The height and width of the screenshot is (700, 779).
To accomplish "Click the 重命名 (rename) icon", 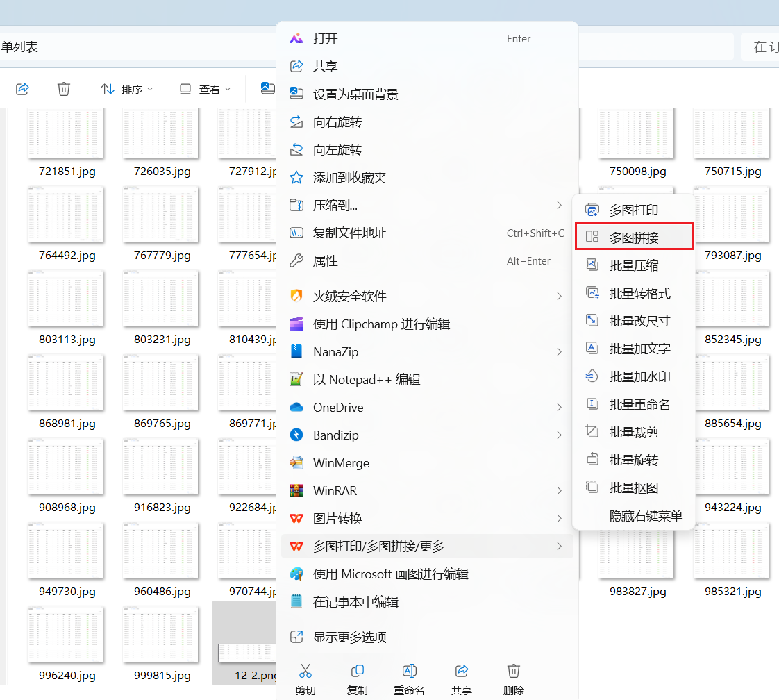I will (x=410, y=671).
